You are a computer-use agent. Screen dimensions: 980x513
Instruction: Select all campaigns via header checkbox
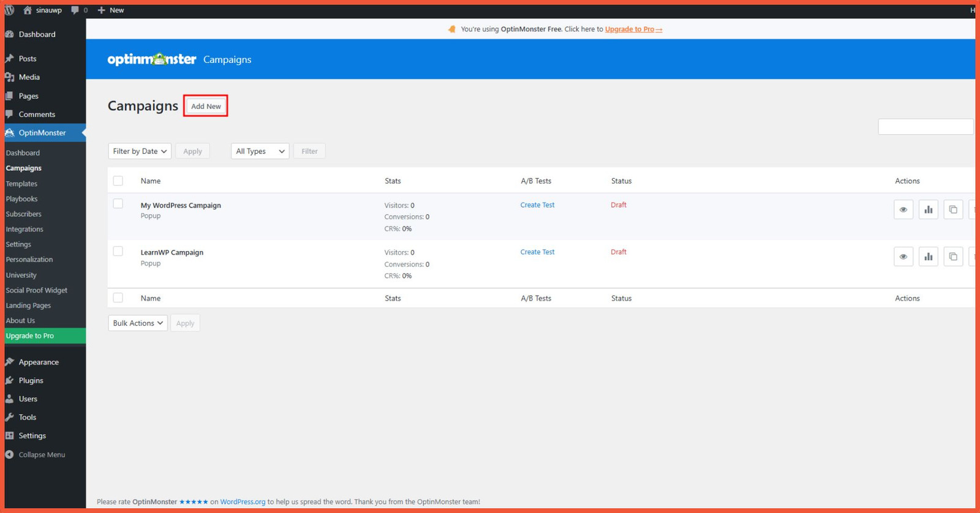pos(118,181)
